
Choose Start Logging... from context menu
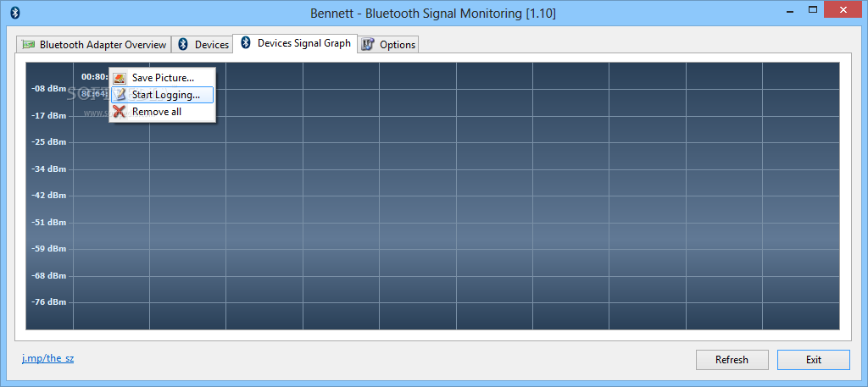pyautogui.click(x=162, y=95)
